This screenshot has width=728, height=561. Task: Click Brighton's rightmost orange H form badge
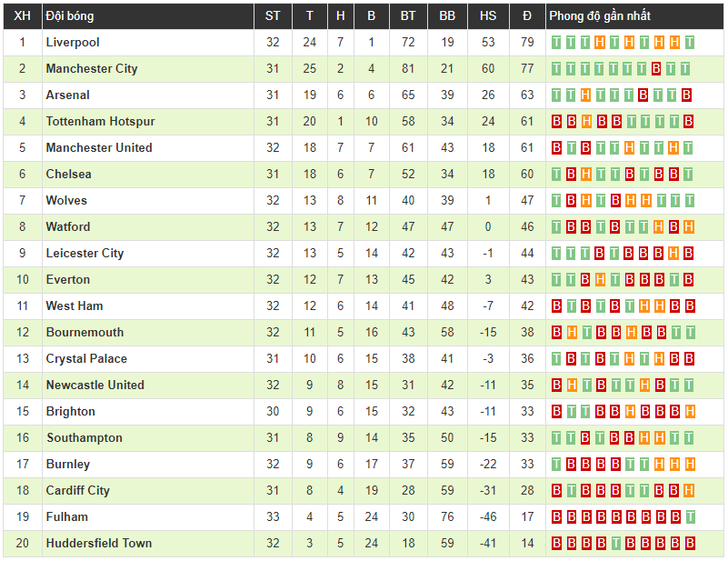[x=689, y=412]
